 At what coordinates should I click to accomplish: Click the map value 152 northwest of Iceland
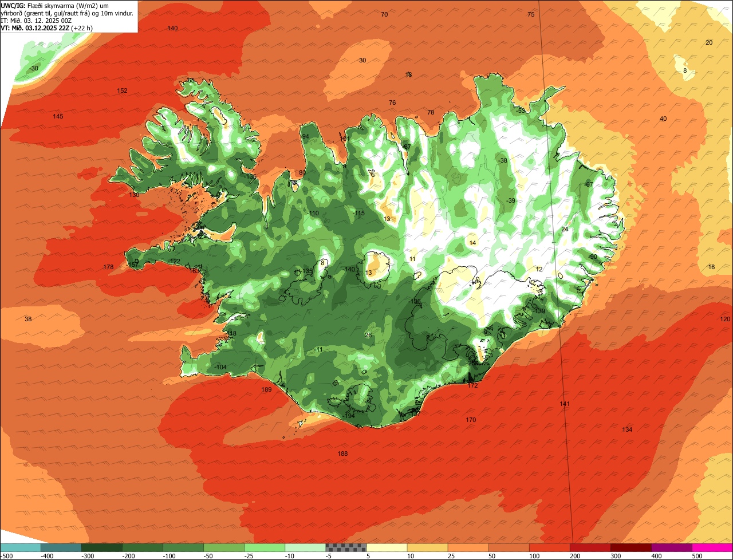coord(122,90)
